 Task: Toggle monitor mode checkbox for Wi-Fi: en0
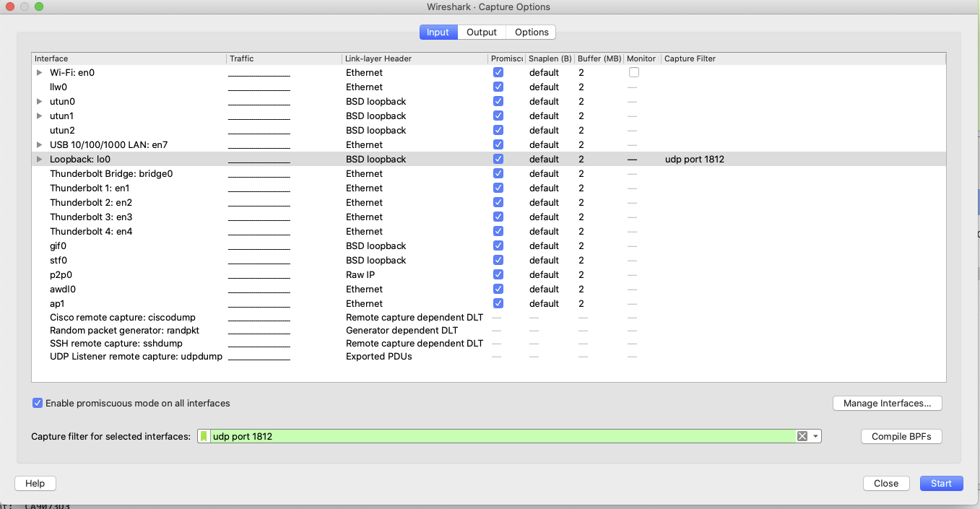(633, 72)
